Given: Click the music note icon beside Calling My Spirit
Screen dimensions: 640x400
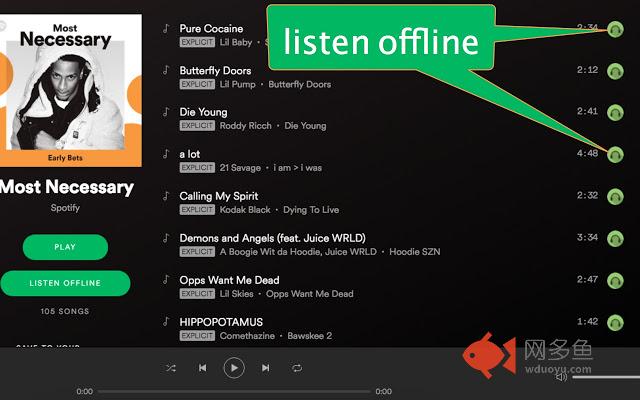Looking at the screenshot, I should [x=166, y=196].
